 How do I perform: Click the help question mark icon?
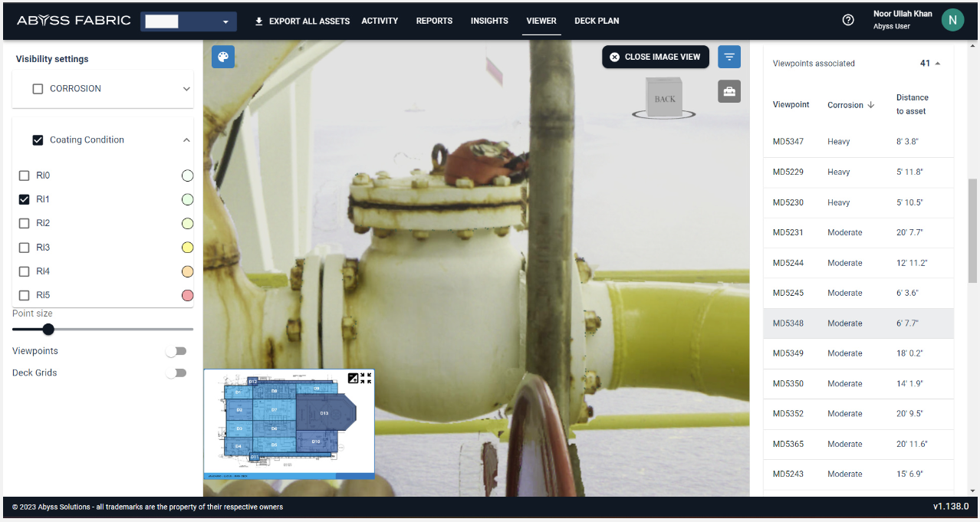click(848, 21)
